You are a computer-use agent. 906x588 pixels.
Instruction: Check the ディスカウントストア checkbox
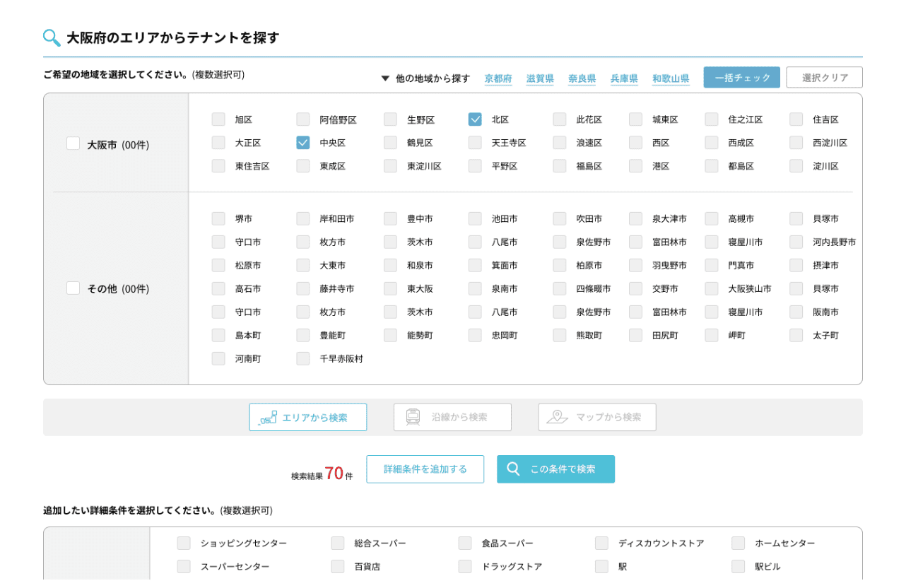601,543
